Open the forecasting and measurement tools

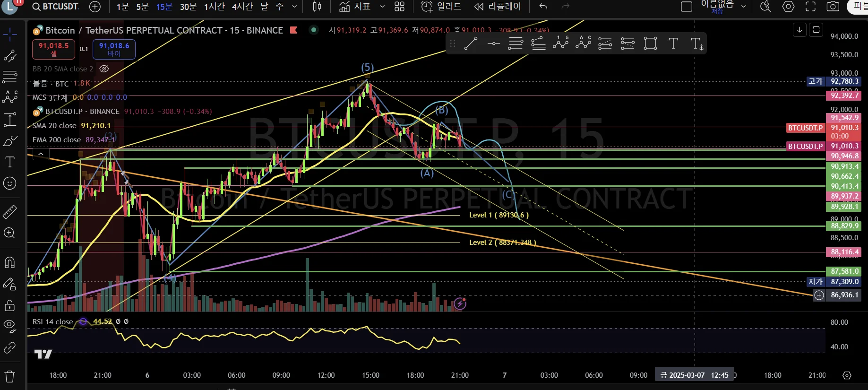(10, 120)
